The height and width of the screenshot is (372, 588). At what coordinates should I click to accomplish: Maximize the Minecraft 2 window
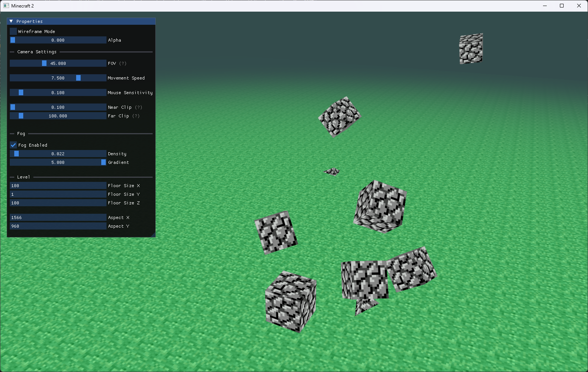(562, 6)
